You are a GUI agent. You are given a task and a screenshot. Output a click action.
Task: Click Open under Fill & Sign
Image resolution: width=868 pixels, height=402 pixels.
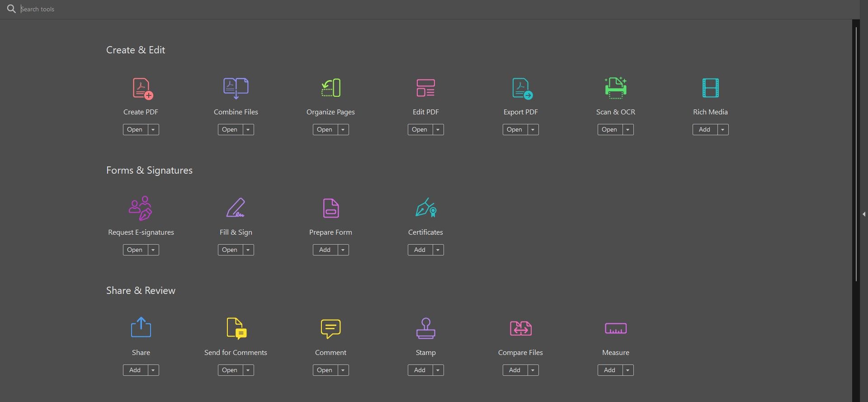(230, 250)
